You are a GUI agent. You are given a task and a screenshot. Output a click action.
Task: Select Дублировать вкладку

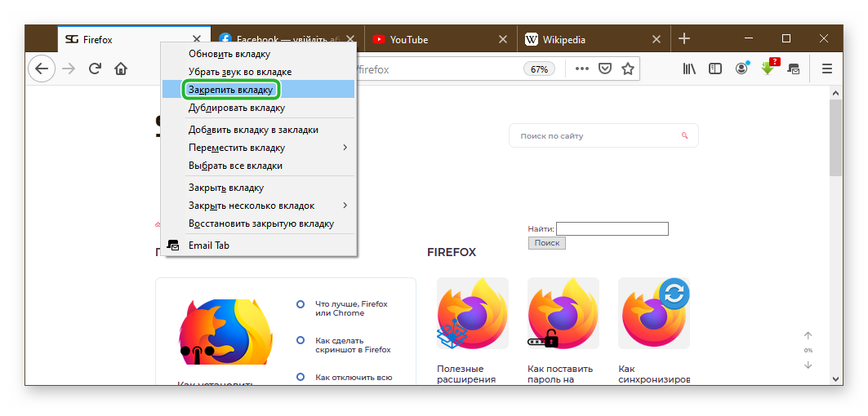coord(259,108)
